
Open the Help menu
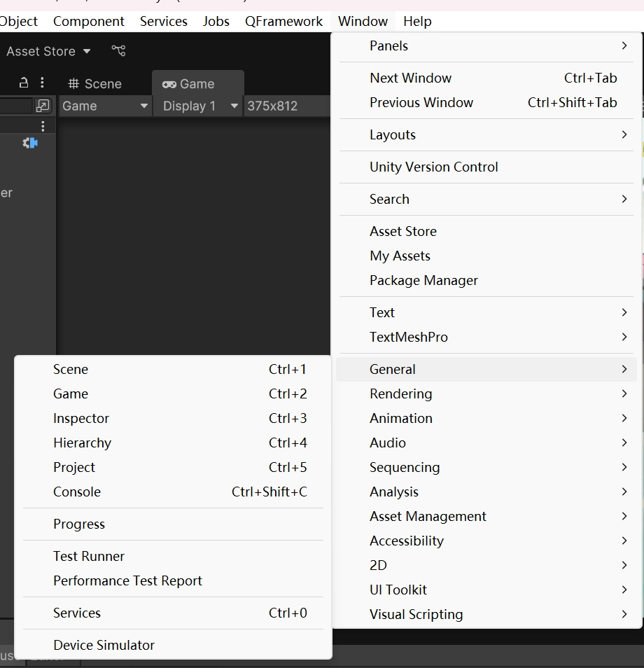[x=417, y=21]
